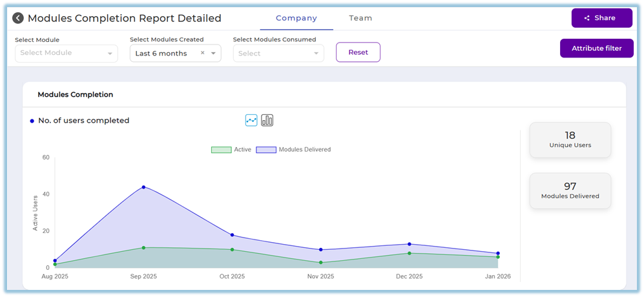The image size is (644, 297).
Task: Click the Sep 2025 Active green data point
Action: pyautogui.click(x=143, y=247)
